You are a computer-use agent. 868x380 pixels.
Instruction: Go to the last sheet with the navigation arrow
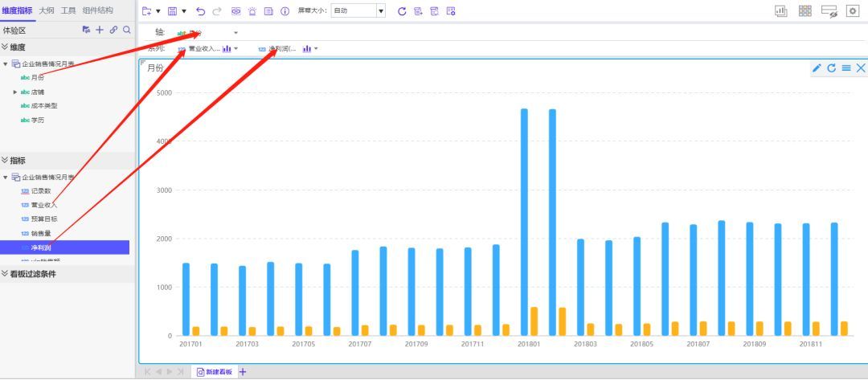pyautogui.click(x=181, y=372)
